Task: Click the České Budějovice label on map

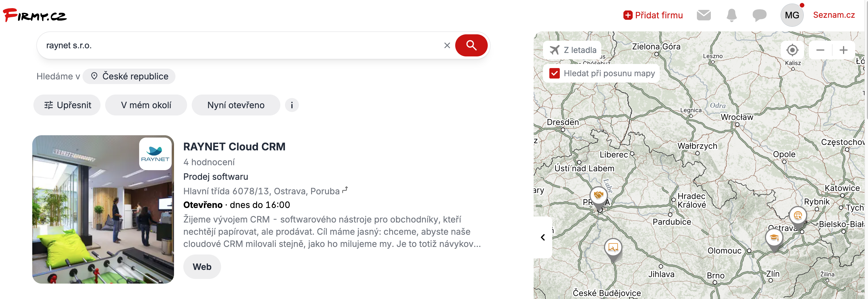Action: [x=607, y=293]
